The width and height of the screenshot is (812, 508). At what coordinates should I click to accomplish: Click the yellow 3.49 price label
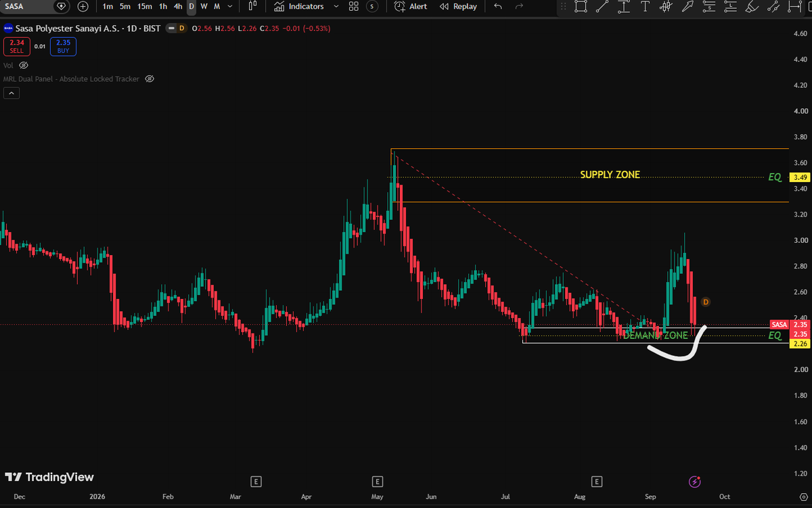(799, 177)
